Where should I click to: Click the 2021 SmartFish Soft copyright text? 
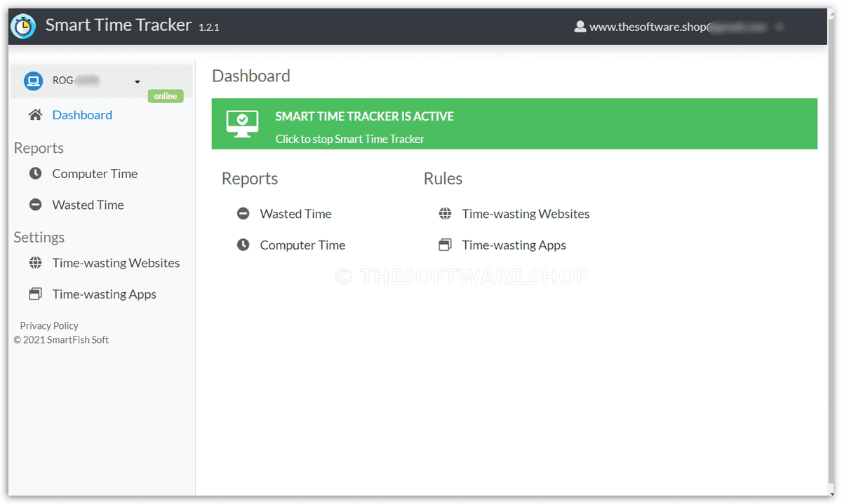[61, 339]
